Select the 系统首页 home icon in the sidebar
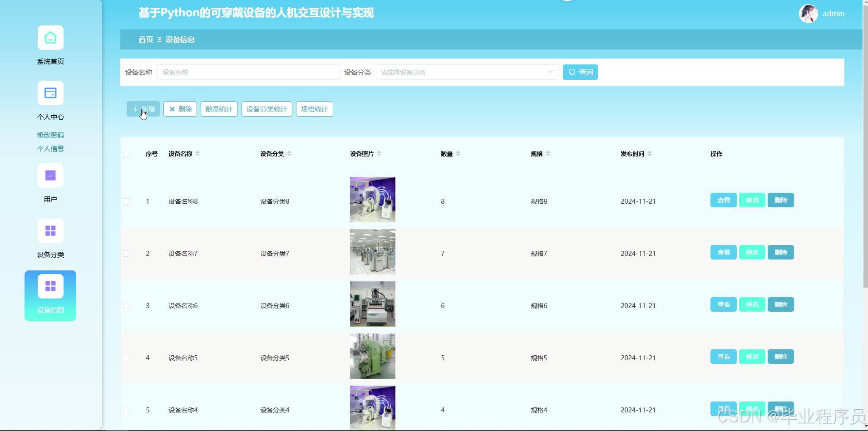Viewport: 868px width, 431px height. pyautogui.click(x=50, y=38)
